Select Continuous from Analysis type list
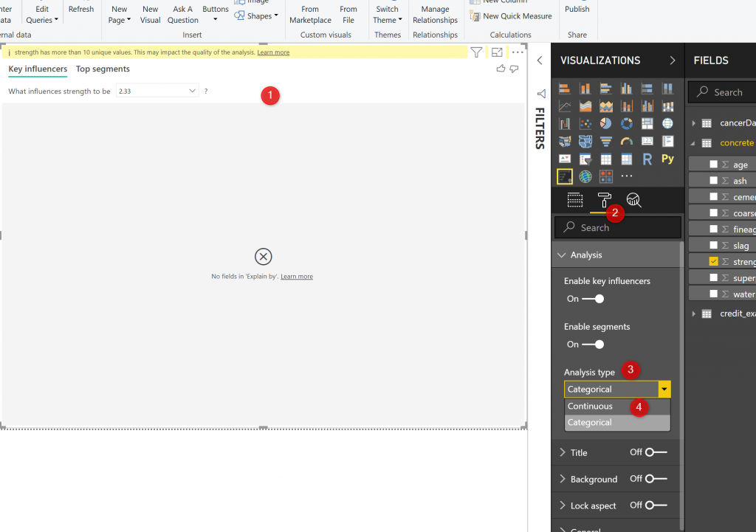756x532 pixels. click(x=590, y=407)
